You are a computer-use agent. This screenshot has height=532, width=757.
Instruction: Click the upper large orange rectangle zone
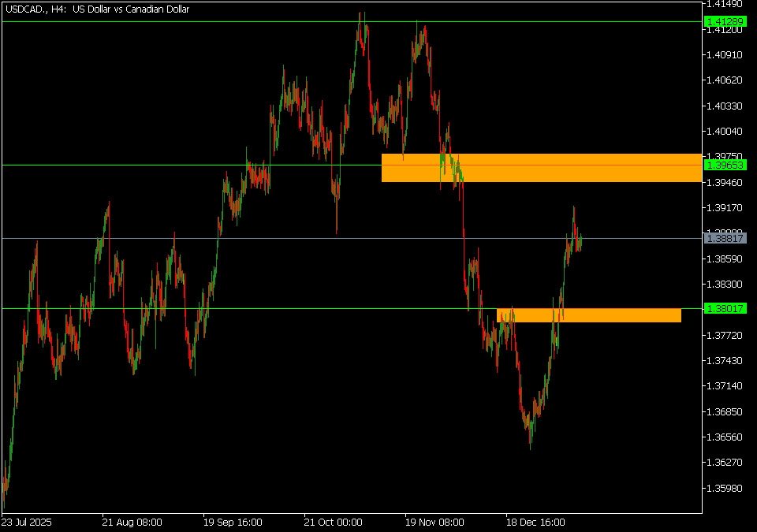pos(540,168)
